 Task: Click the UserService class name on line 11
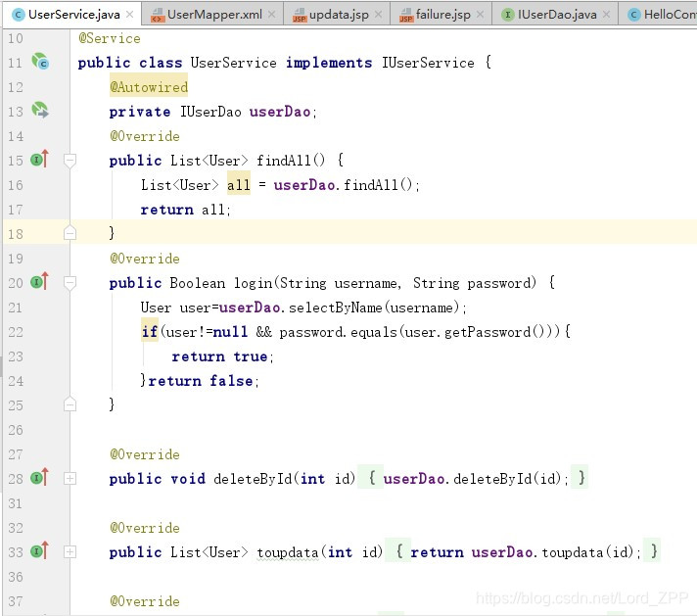click(233, 63)
